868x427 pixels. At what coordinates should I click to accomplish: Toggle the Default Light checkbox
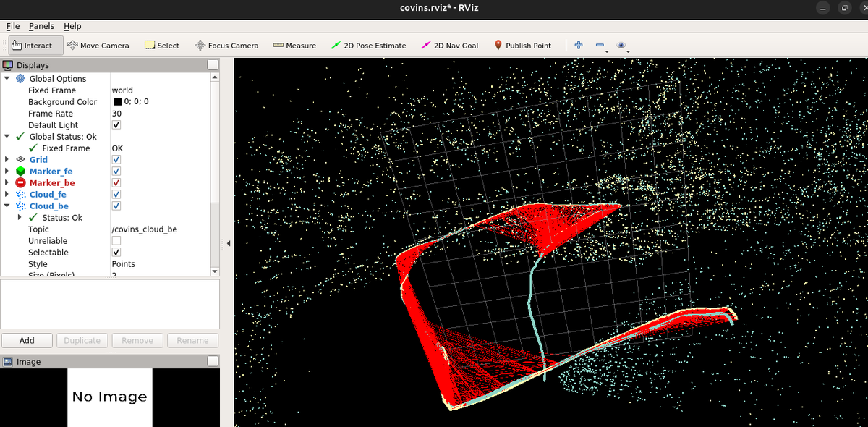pos(116,124)
